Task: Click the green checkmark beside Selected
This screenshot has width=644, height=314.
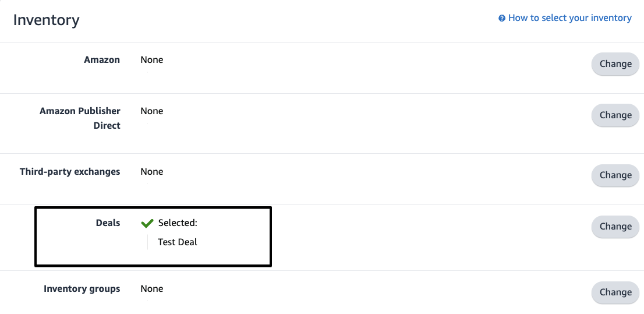Action: [147, 223]
